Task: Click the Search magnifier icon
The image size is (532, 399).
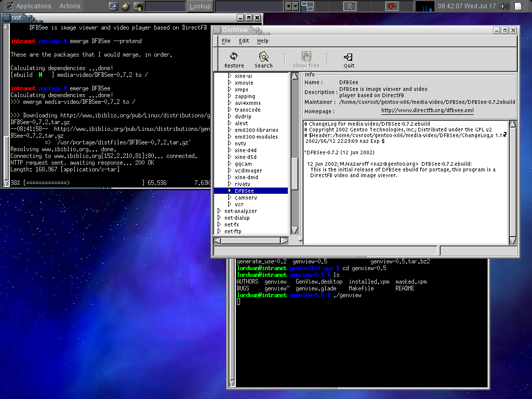Action: click(263, 57)
